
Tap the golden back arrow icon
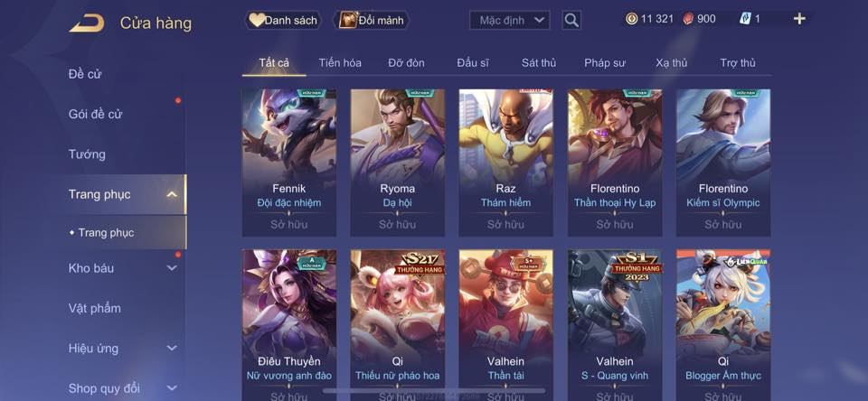click(87, 23)
